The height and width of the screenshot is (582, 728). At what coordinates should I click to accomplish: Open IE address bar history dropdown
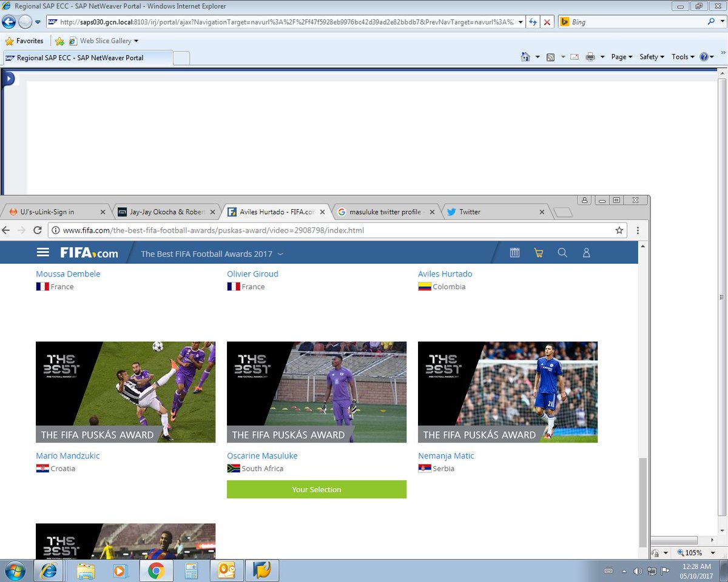(521, 22)
